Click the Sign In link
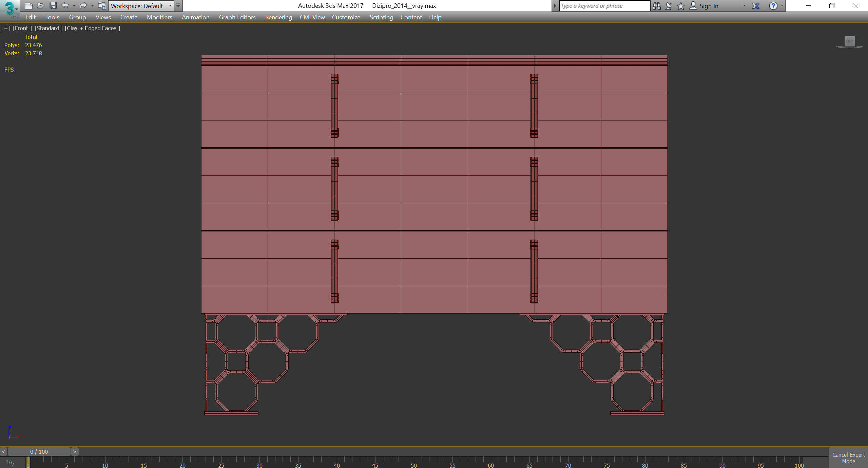The image size is (868, 468). coord(708,6)
